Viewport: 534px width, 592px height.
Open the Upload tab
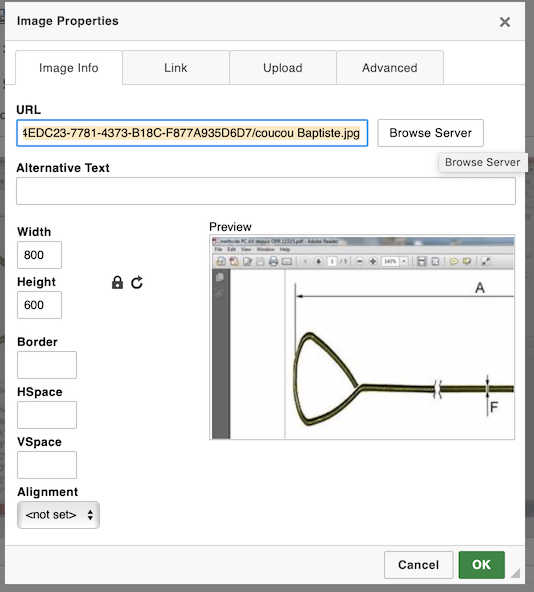point(282,68)
